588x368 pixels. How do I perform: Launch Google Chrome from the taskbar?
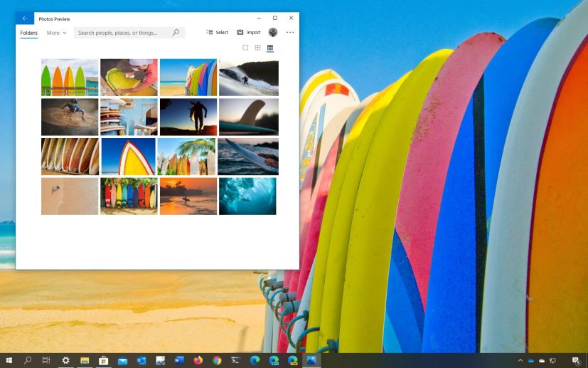(217, 360)
